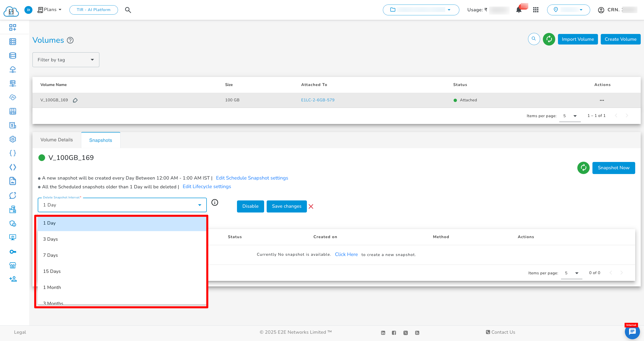Click the Save changes button
This screenshot has height=341, width=644.
click(x=287, y=206)
